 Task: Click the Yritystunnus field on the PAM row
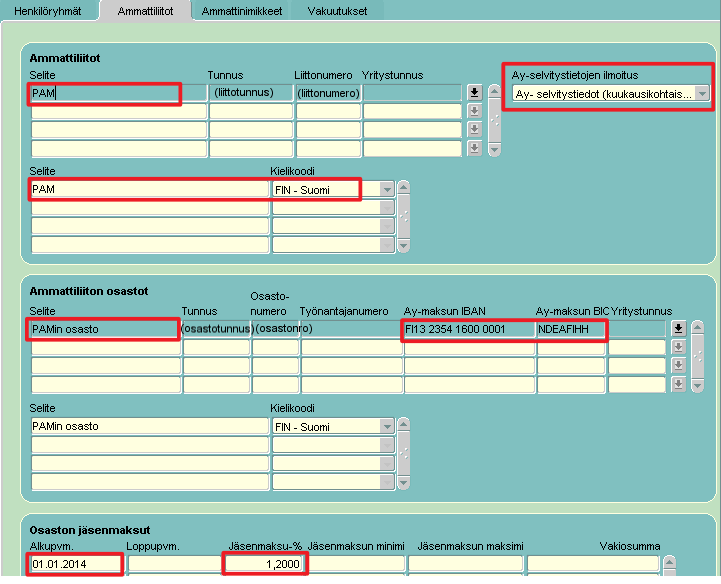click(x=412, y=93)
